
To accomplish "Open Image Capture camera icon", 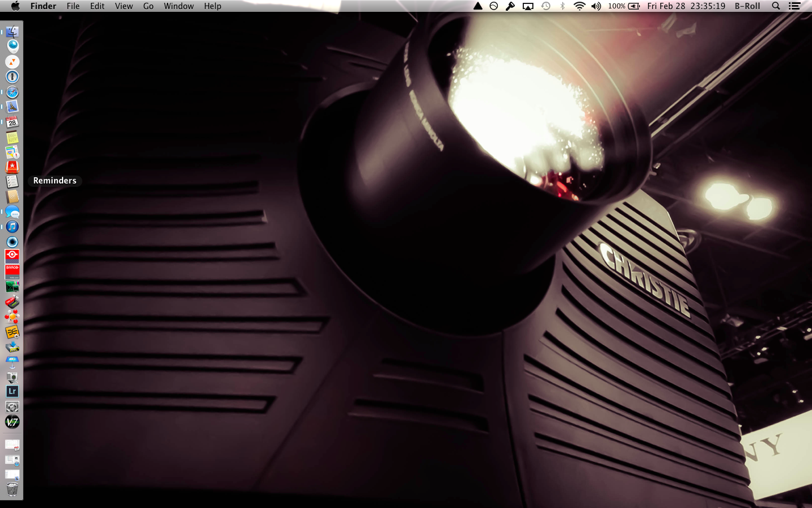I will click(x=12, y=376).
